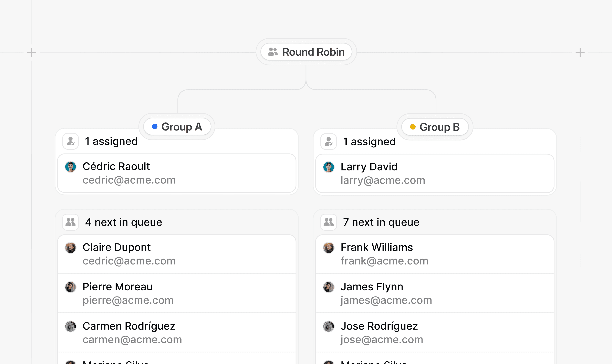The image size is (612, 364).
Task: Click the assigned-user icon in Group A
Action: tap(71, 141)
